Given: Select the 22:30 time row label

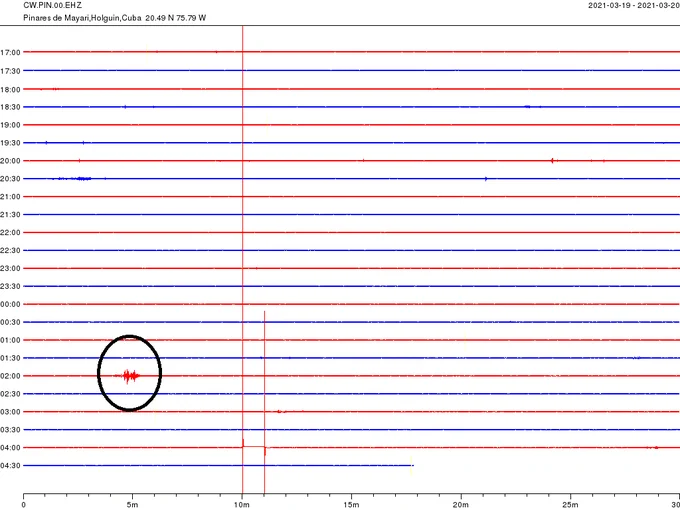Looking at the screenshot, I should tap(10, 251).
